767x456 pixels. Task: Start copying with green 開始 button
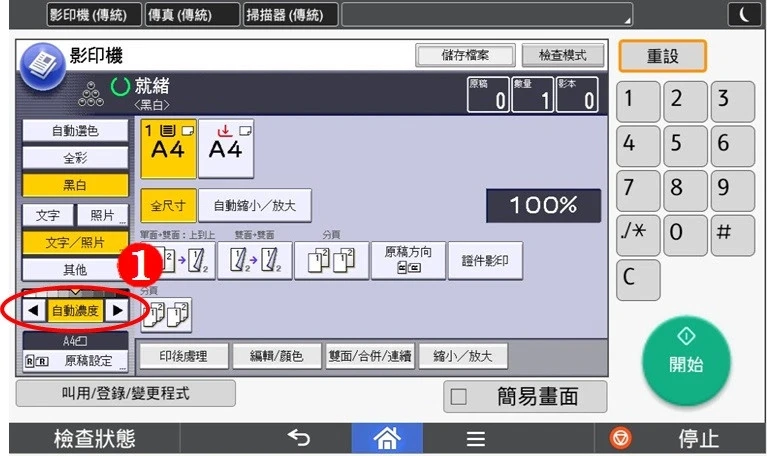pos(686,361)
